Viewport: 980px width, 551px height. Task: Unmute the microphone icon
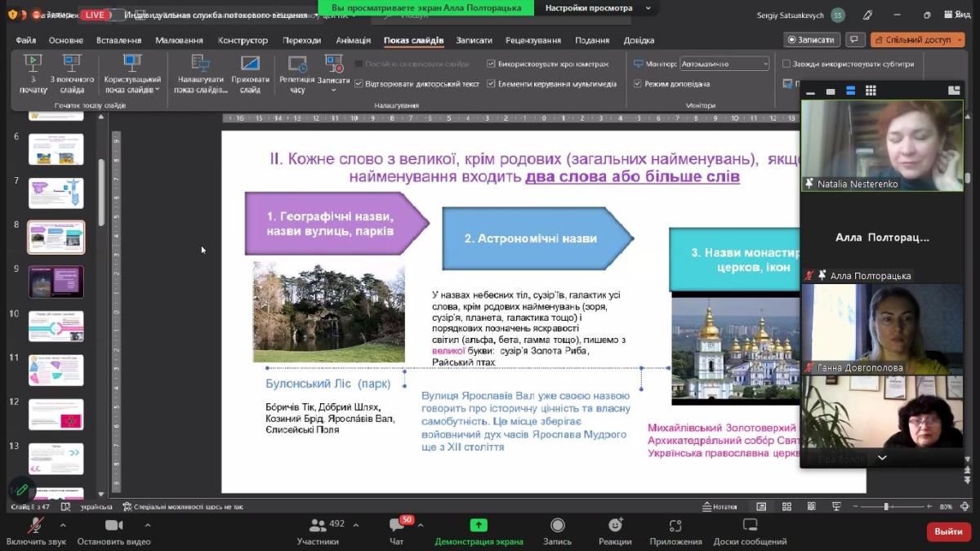tap(36, 525)
